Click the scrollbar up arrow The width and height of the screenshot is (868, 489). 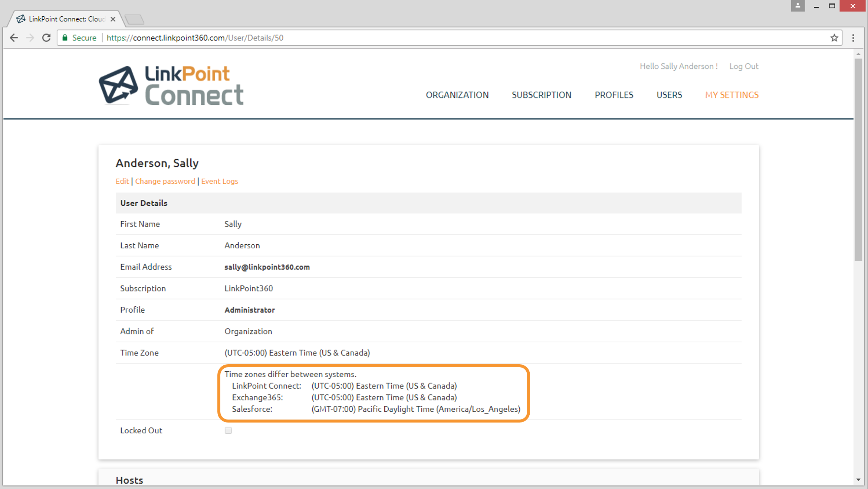point(858,54)
